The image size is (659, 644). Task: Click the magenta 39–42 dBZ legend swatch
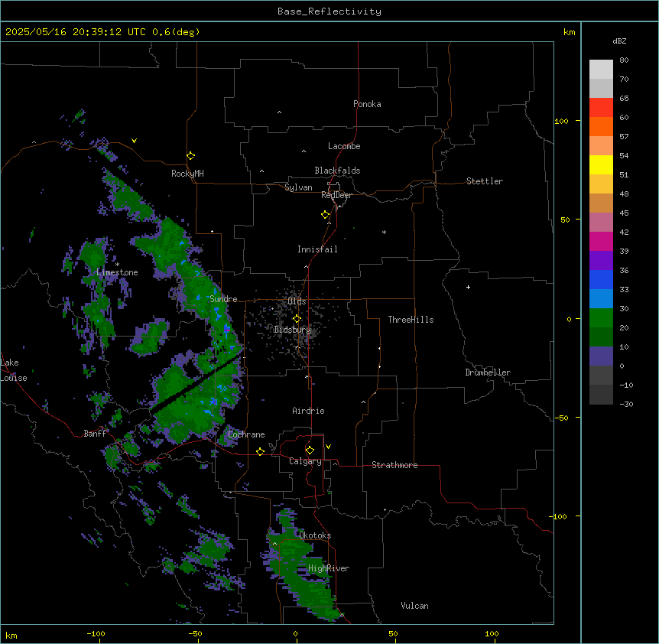[x=601, y=241]
